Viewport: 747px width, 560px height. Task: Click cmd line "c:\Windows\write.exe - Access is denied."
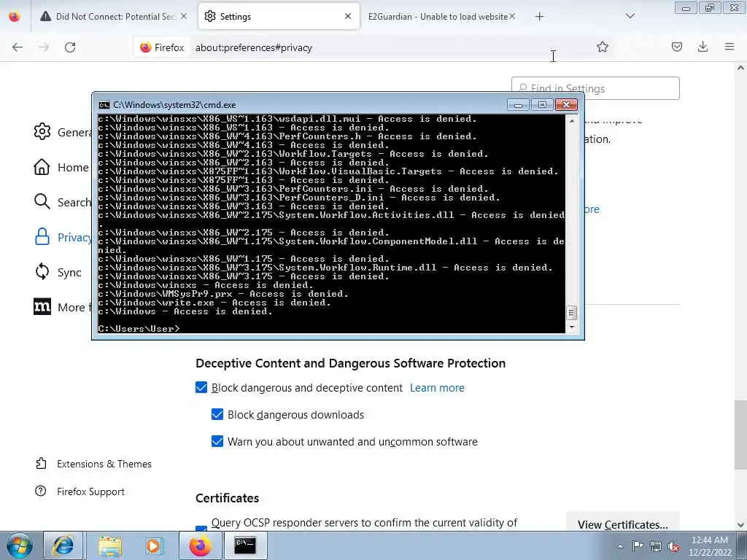[x=214, y=303]
